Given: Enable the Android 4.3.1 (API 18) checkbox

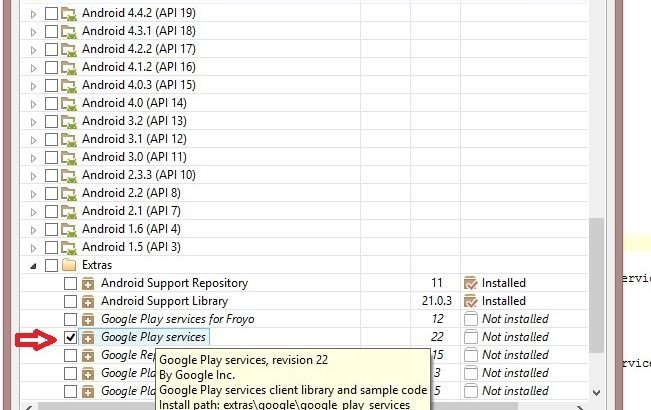Looking at the screenshot, I should pos(51,31).
